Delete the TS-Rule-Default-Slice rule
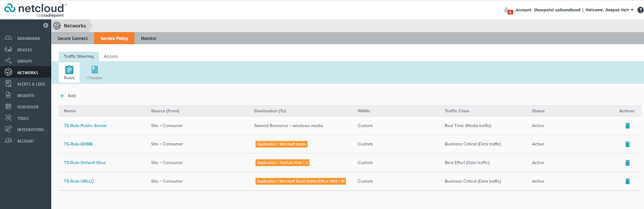 click(627, 163)
